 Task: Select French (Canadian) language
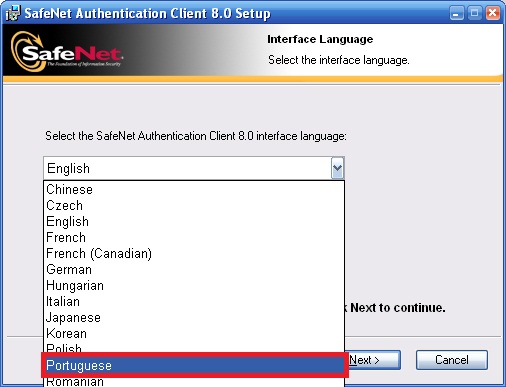tap(194, 253)
